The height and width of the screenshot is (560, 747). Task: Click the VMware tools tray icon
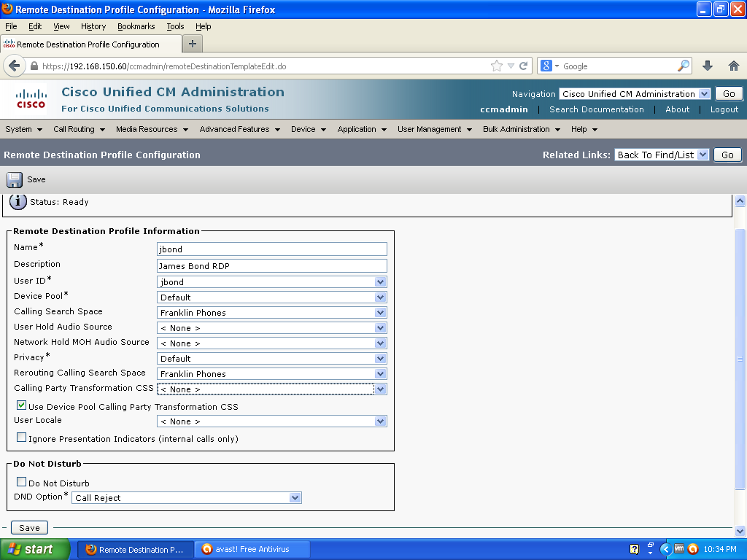679,549
